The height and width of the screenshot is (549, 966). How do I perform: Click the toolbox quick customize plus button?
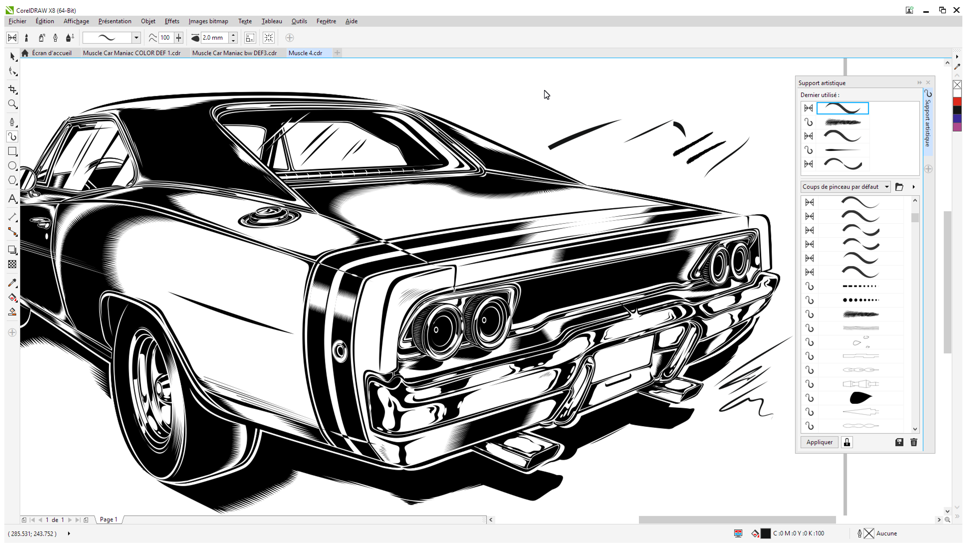[x=12, y=333]
